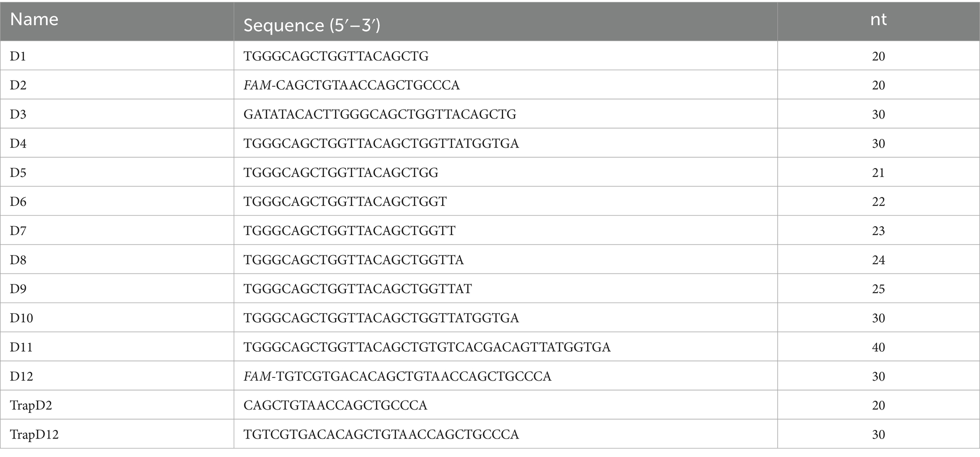Click the Sequence (5′–3′) column header
The image size is (980, 457).
point(312,26)
